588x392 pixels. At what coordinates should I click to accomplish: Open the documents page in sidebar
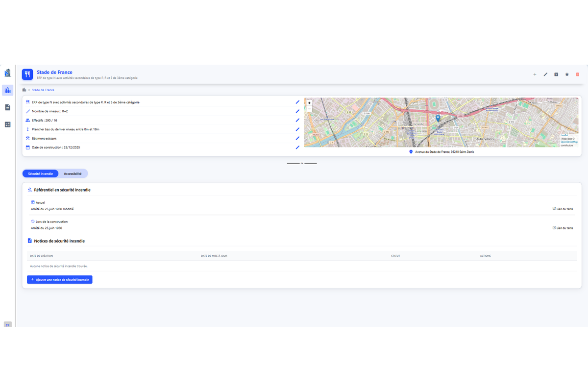(7, 107)
